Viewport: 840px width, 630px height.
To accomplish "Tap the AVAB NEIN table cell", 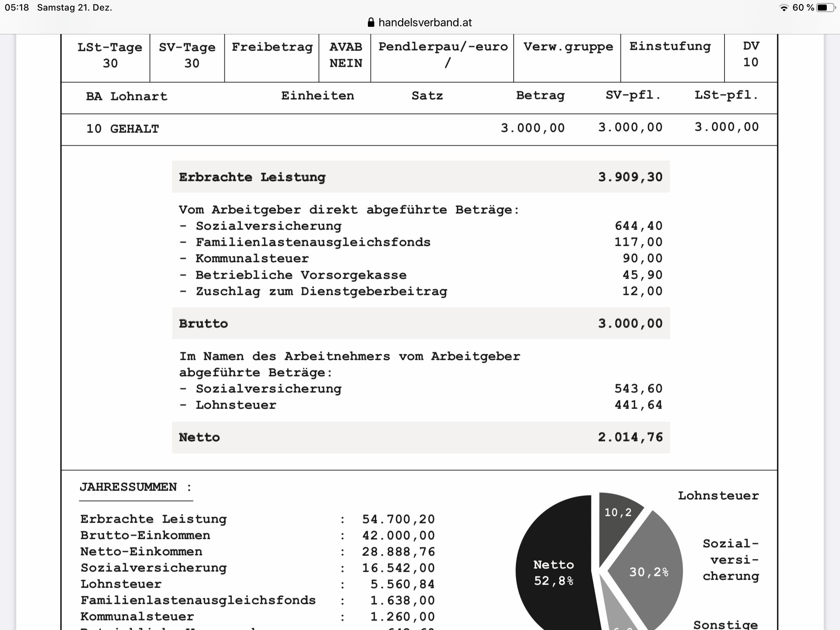I will click(x=345, y=55).
